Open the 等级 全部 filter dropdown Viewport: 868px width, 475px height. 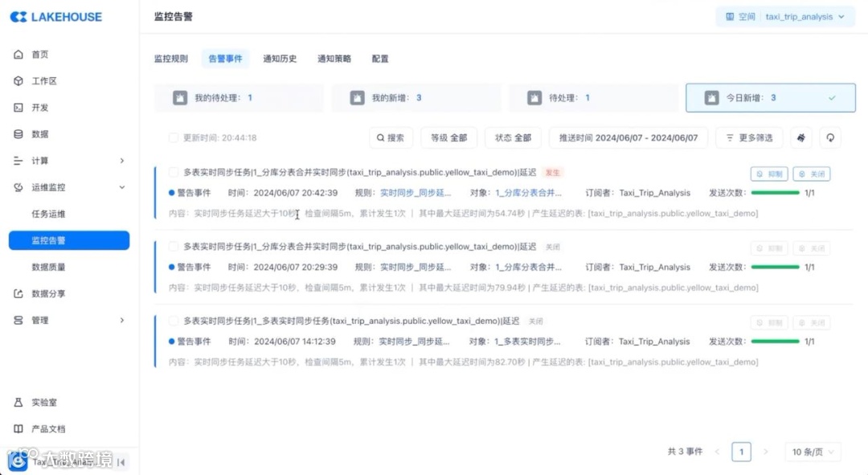[449, 138]
